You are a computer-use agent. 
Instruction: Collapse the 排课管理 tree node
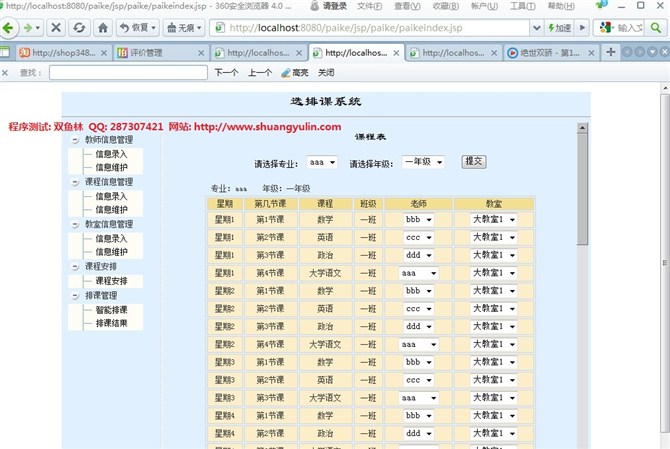[75, 296]
